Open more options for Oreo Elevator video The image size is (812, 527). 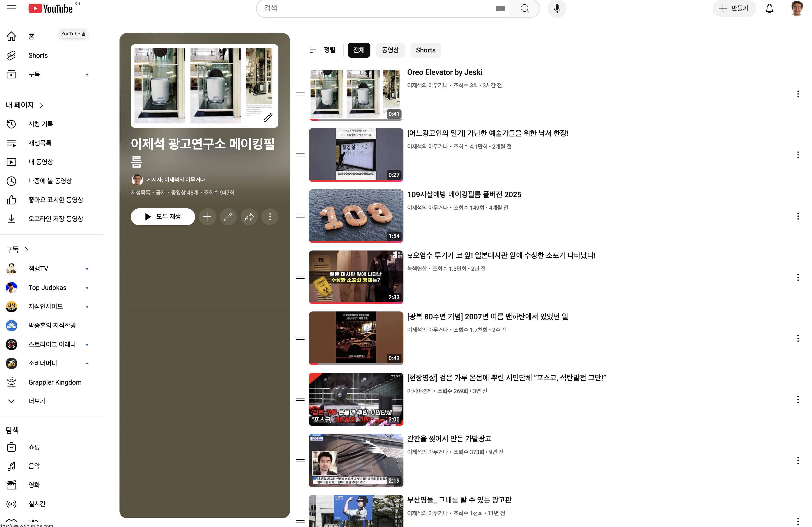tap(798, 94)
